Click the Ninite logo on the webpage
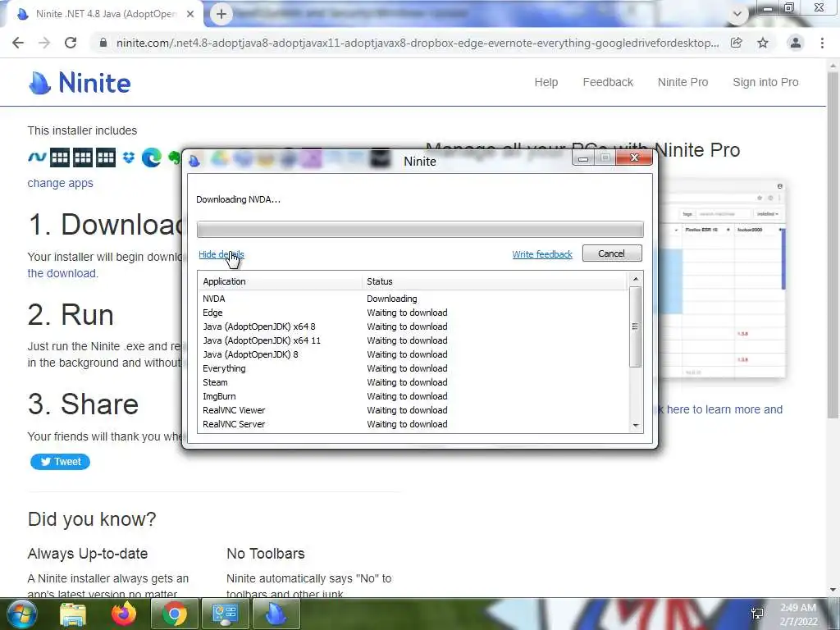The height and width of the screenshot is (630, 840). click(x=80, y=83)
